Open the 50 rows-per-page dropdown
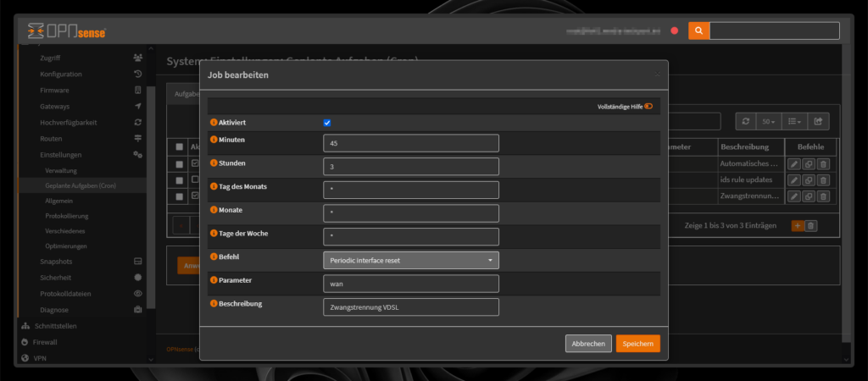 (768, 122)
